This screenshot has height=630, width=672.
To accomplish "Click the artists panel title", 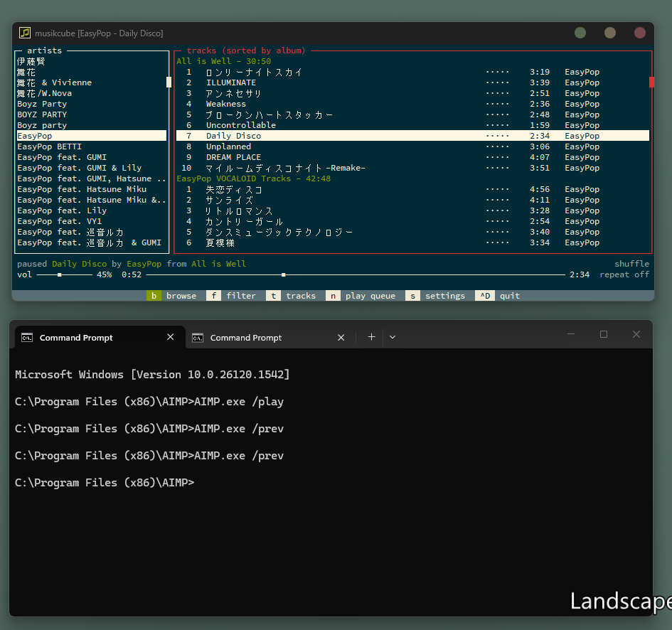I will pyautogui.click(x=45, y=50).
